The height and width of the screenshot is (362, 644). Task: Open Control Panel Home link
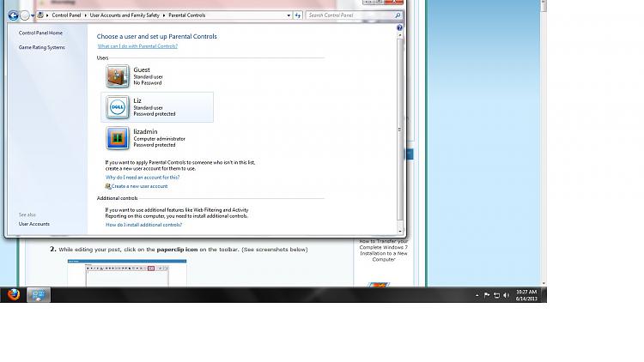click(x=40, y=33)
